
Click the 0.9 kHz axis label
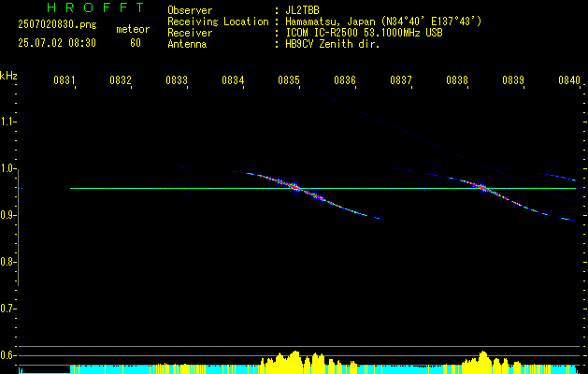click(x=7, y=215)
